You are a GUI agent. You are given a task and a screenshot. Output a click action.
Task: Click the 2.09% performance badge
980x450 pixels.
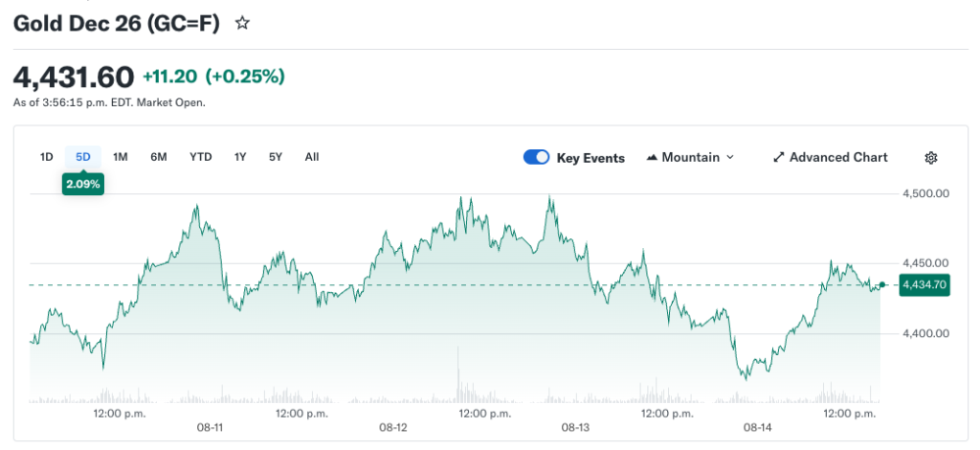point(83,184)
